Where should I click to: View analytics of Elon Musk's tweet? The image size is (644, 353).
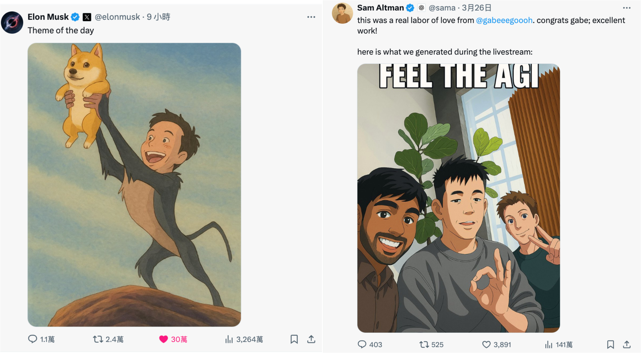click(x=229, y=339)
